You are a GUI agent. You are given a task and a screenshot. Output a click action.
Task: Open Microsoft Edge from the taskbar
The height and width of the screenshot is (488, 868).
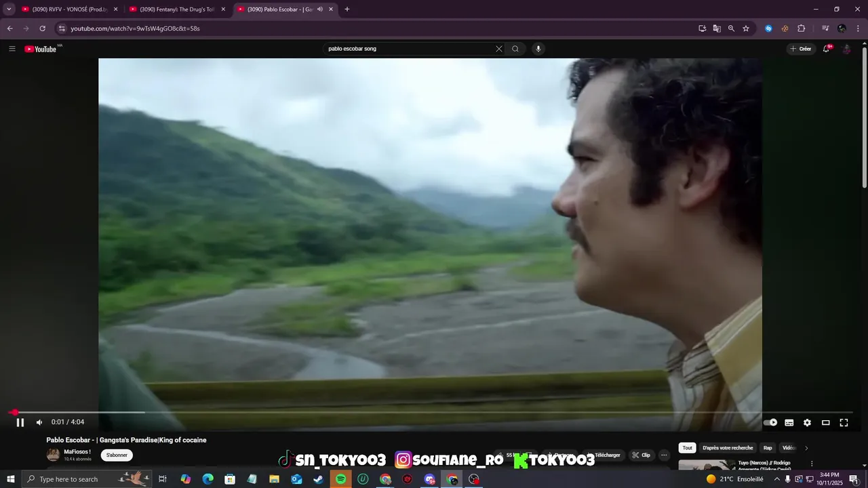click(x=208, y=479)
